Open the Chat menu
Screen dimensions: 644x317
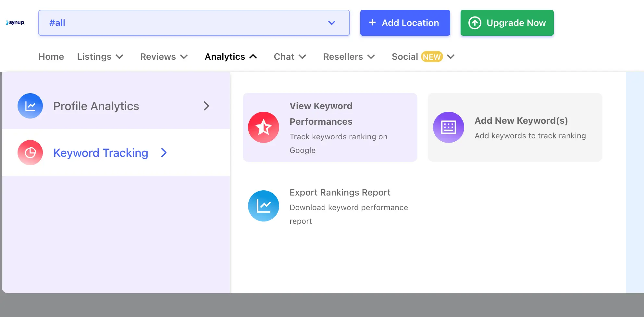pyautogui.click(x=290, y=57)
